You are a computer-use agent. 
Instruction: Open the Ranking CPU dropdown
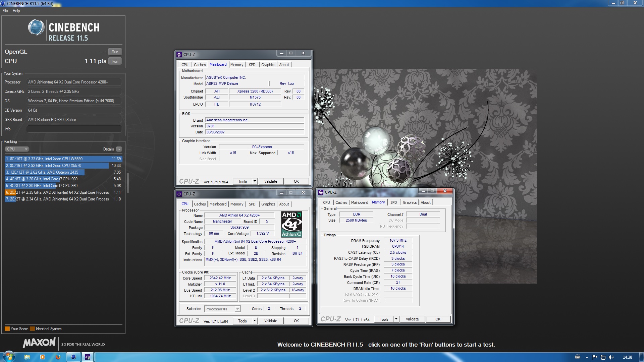(x=17, y=149)
